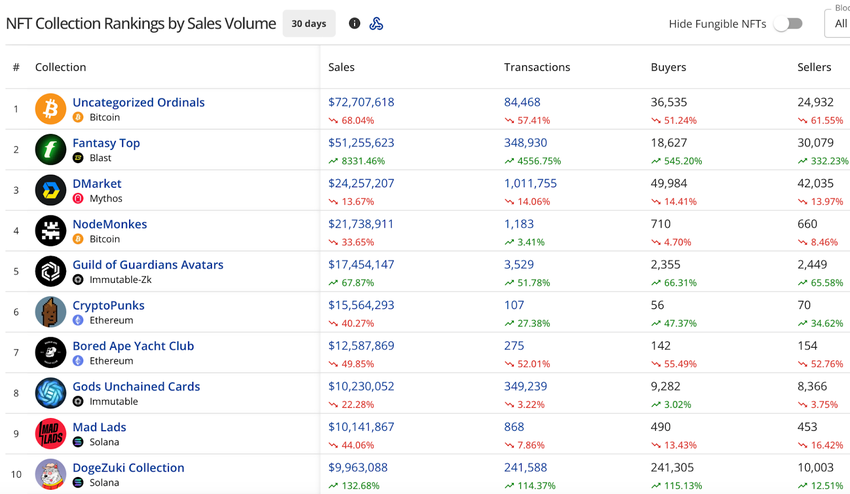Click the 1,011,755 transactions value for DMarket
The image size is (850, 494).
point(530,183)
